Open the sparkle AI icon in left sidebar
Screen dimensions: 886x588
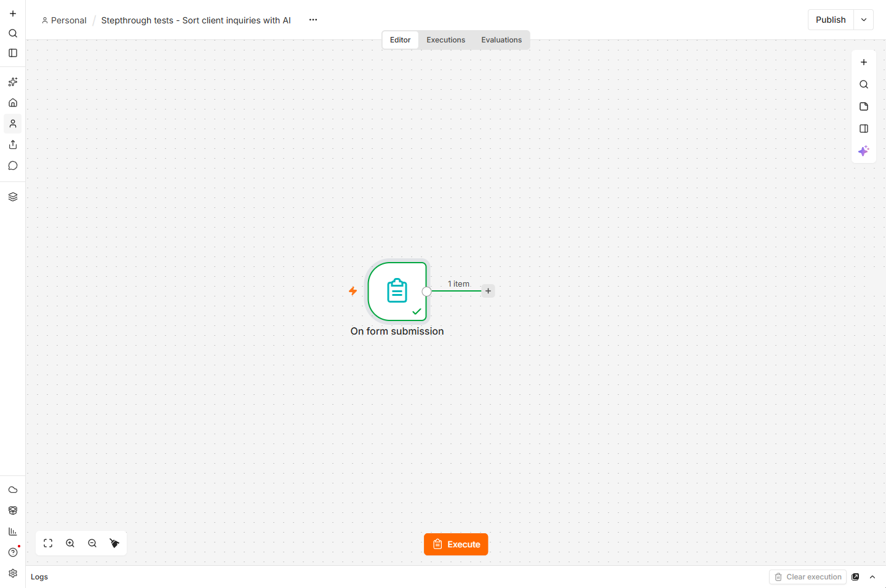(13, 82)
